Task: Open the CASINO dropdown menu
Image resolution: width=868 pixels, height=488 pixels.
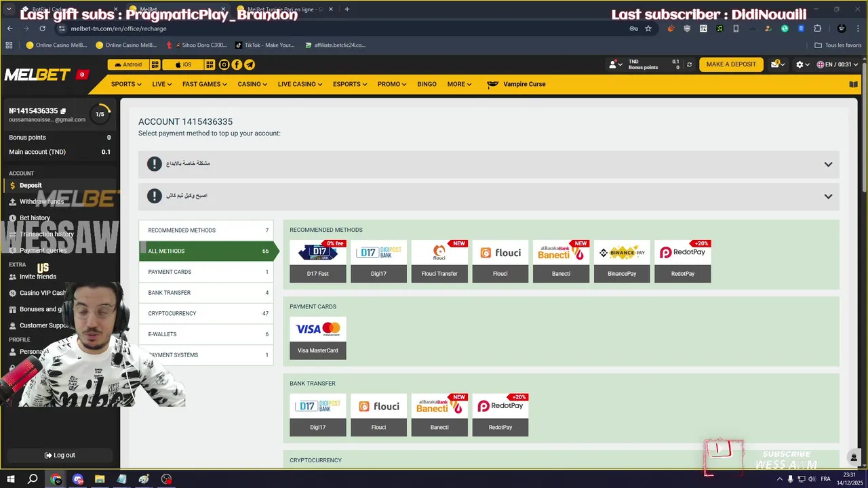Action: point(252,84)
